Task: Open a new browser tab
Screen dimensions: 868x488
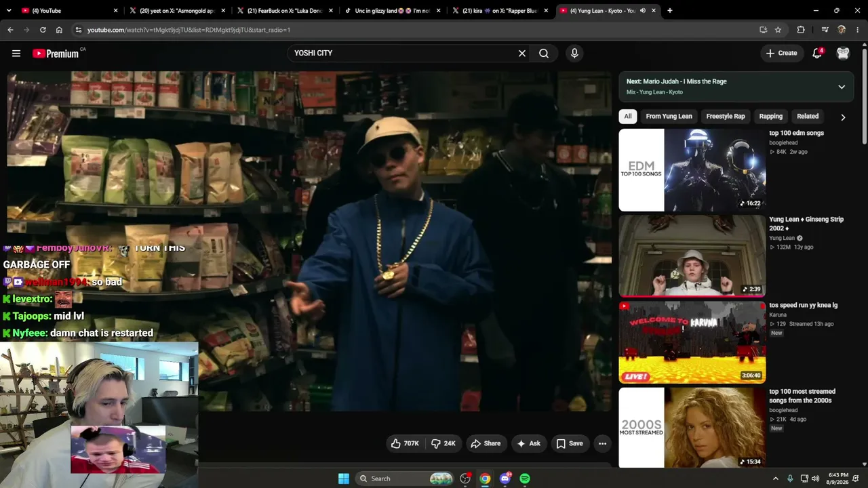Action: point(669,10)
